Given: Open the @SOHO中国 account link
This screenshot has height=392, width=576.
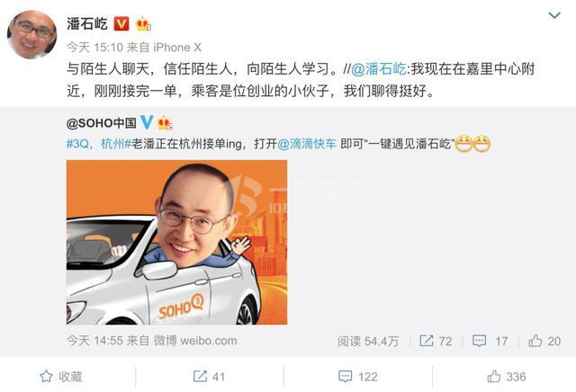Looking at the screenshot, I should [102, 123].
